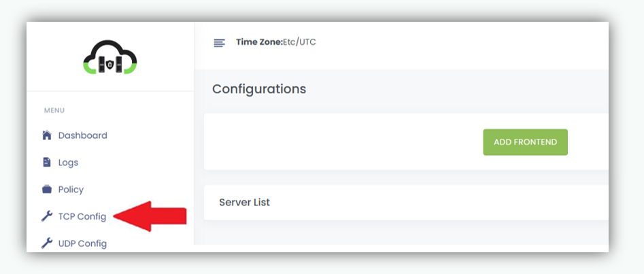Toggle the sidebar hamburger menu icon
Viewport: 644px width, 274px height.
(219, 43)
